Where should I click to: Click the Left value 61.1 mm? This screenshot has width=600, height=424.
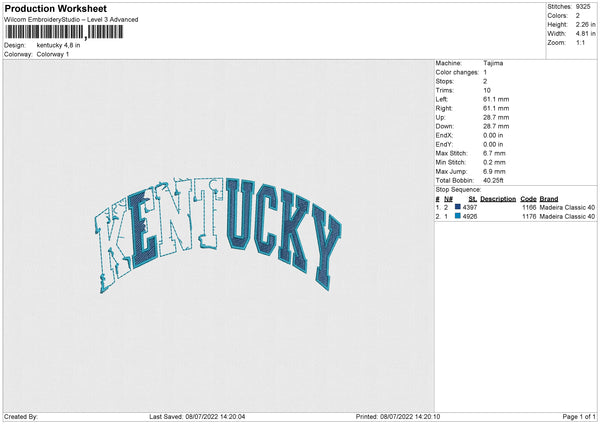click(496, 99)
